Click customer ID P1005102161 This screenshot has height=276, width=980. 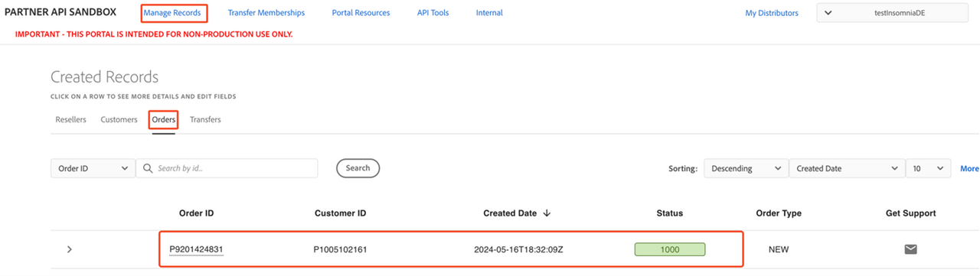(340, 249)
